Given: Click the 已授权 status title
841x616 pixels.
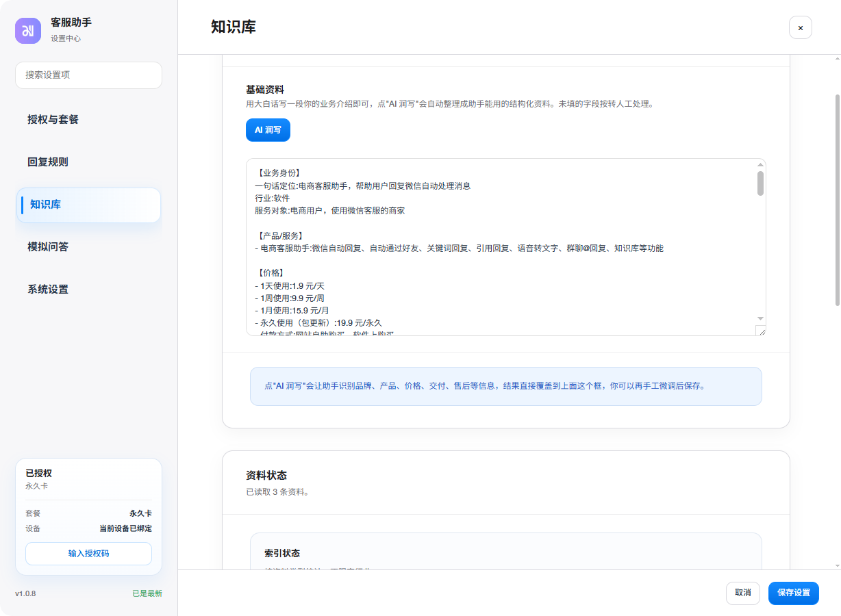Looking at the screenshot, I should pyautogui.click(x=39, y=473).
